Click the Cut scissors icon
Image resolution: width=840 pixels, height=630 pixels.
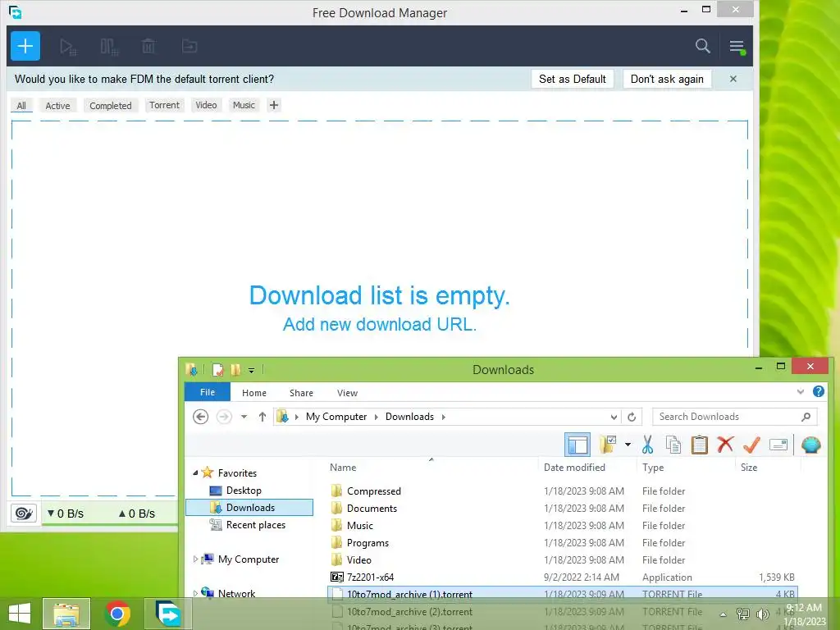coord(647,445)
